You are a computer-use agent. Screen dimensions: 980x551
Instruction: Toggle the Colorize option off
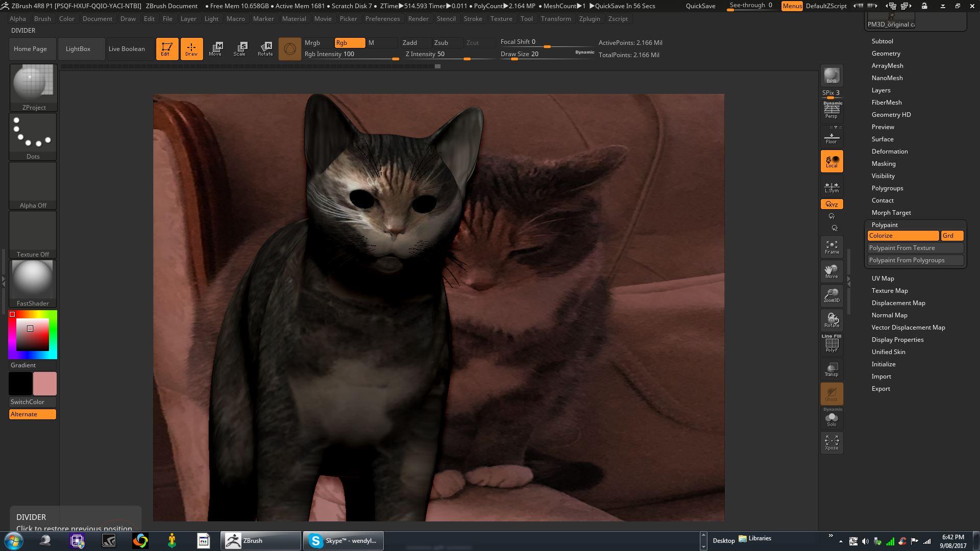click(902, 236)
